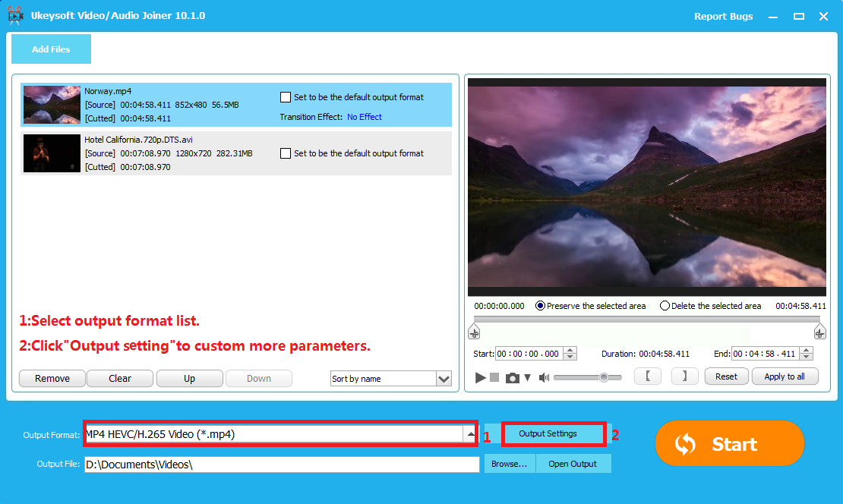Click the right trim handle on the timeline
The height and width of the screenshot is (504, 843).
[819, 332]
